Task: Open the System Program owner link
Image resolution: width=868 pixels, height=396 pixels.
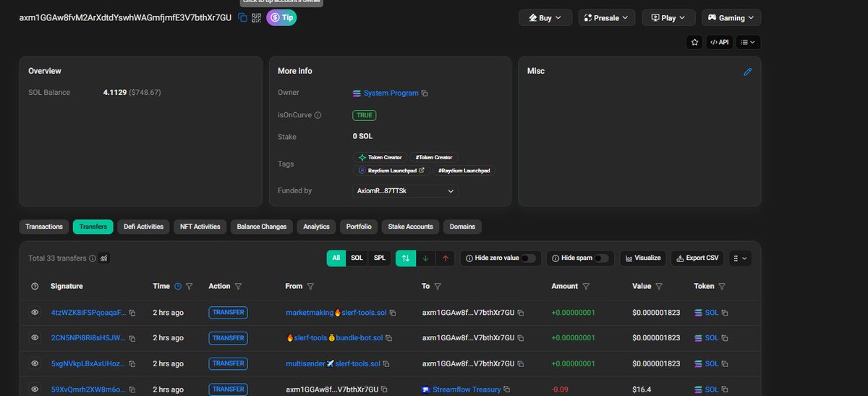Action: (391, 93)
